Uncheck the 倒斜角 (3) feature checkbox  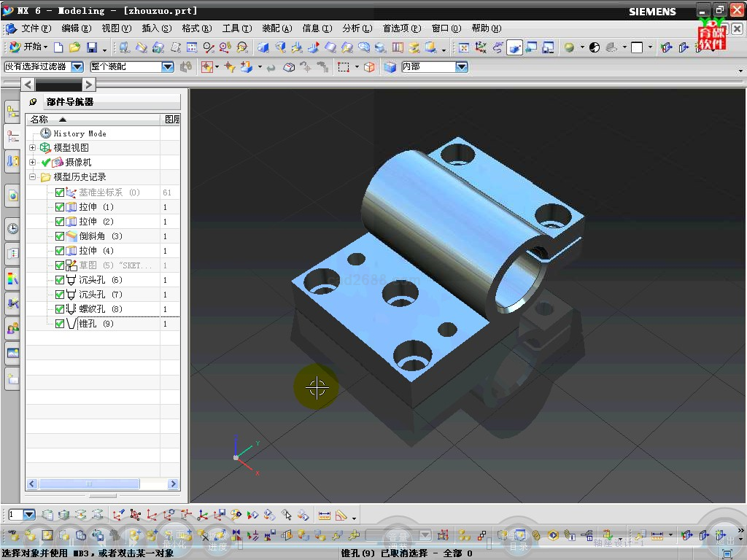(x=60, y=236)
